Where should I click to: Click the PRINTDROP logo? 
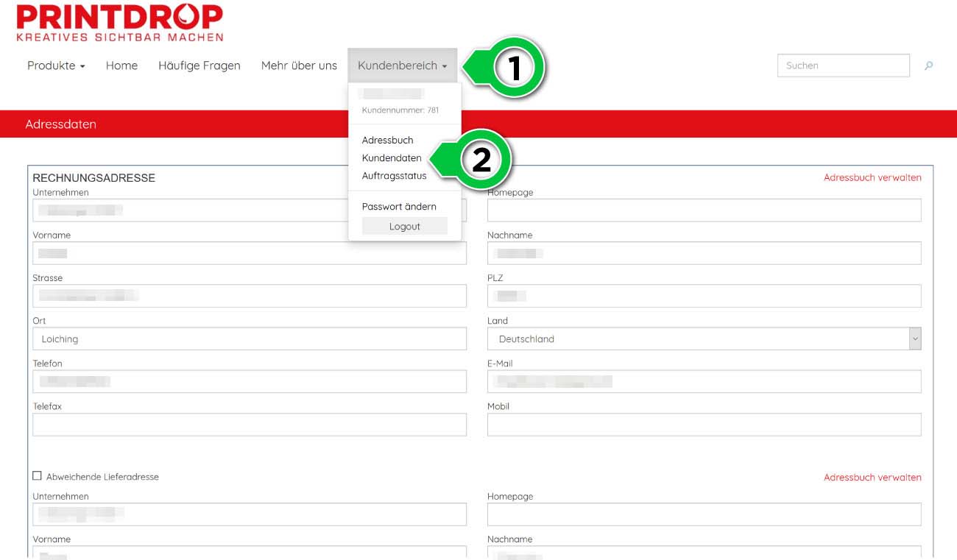(119, 23)
